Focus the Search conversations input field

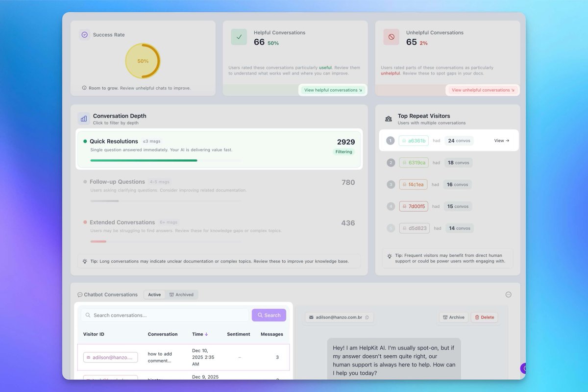(165, 315)
